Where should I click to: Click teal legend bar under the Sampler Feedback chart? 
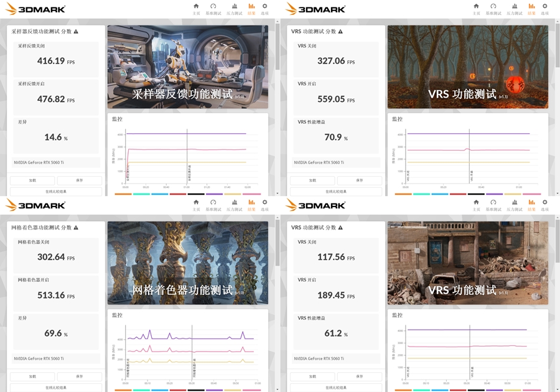[141, 194]
